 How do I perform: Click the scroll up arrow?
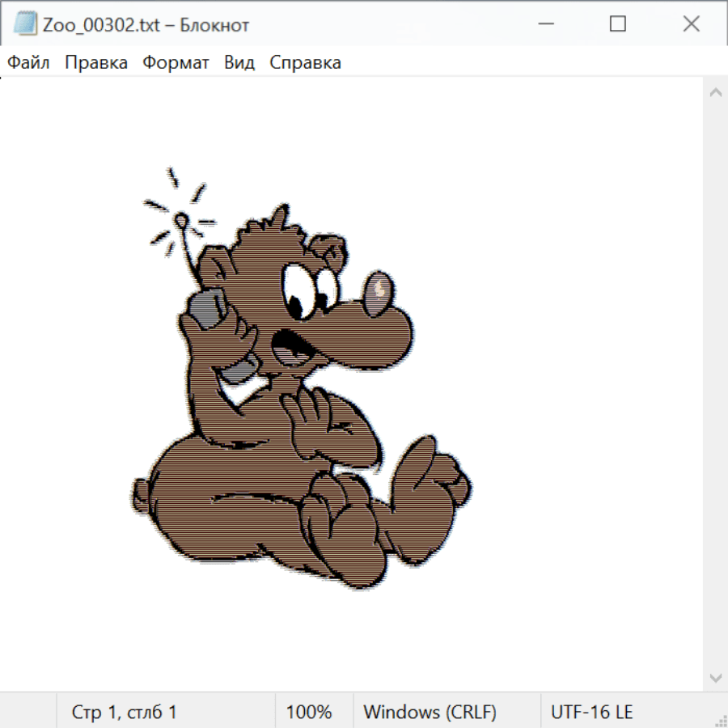click(715, 92)
